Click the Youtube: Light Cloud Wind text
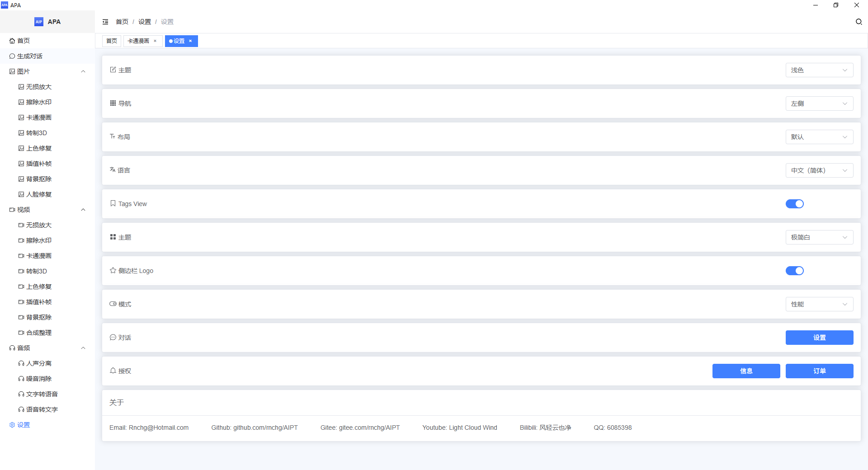The height and width of the screenshot is (470, 868). coord(460,428)
